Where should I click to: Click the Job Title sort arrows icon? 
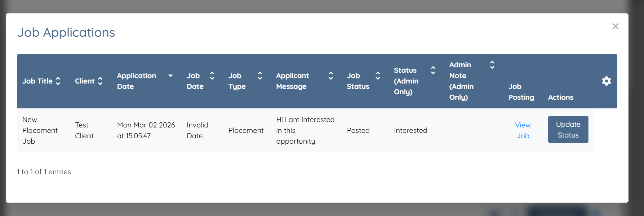[x=58, y=81]
